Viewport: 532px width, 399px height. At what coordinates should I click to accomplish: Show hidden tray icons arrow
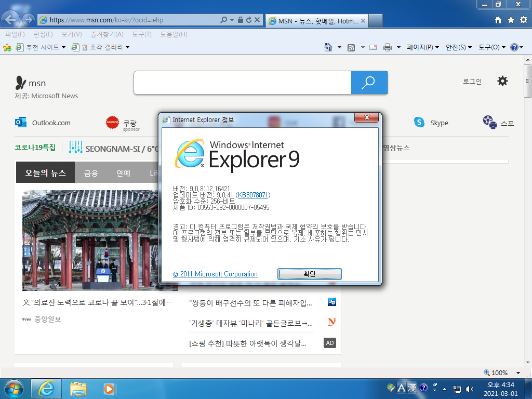(445, 389)
